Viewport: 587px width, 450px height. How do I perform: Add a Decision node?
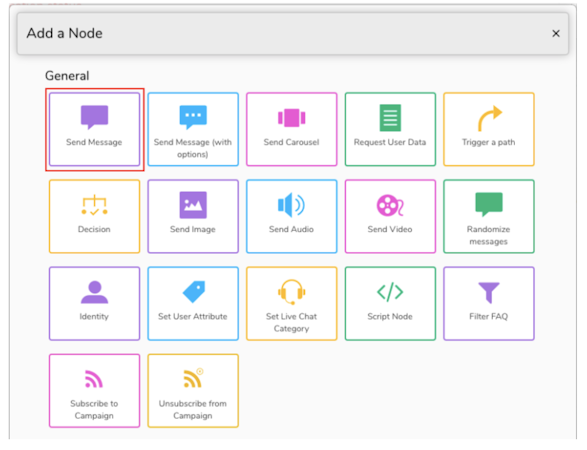(x=94, y=216)
